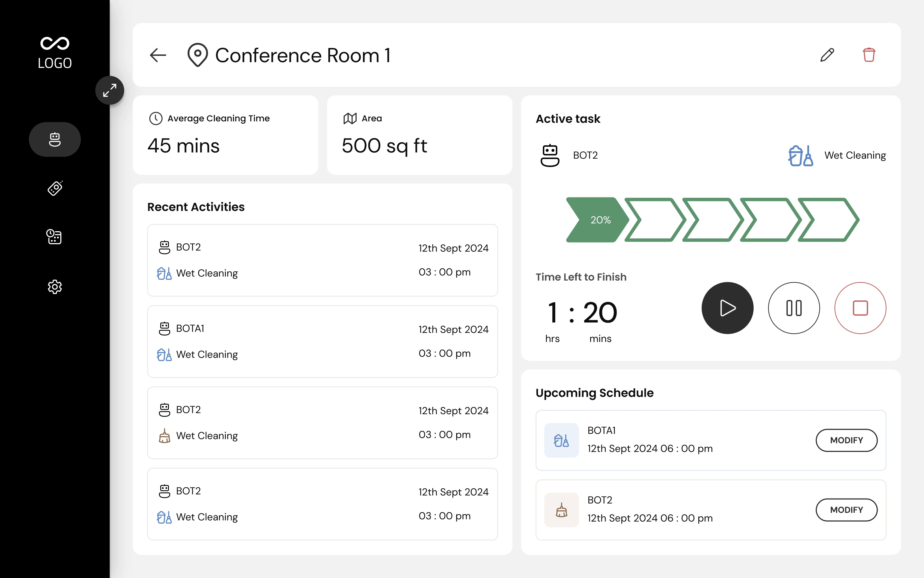
Task: Click bucket icon in BOTA1 activity
Action: (164, 355)
